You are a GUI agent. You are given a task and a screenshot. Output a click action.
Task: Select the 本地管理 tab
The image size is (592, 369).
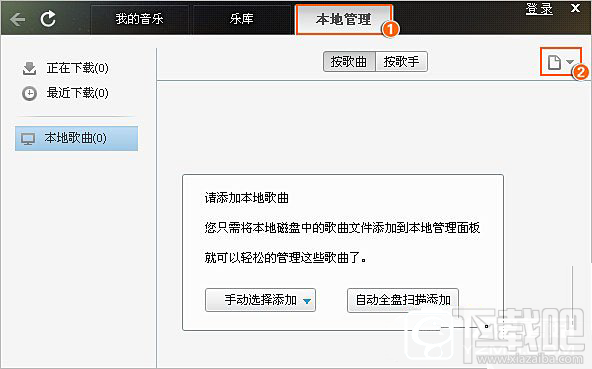point(344,19)
